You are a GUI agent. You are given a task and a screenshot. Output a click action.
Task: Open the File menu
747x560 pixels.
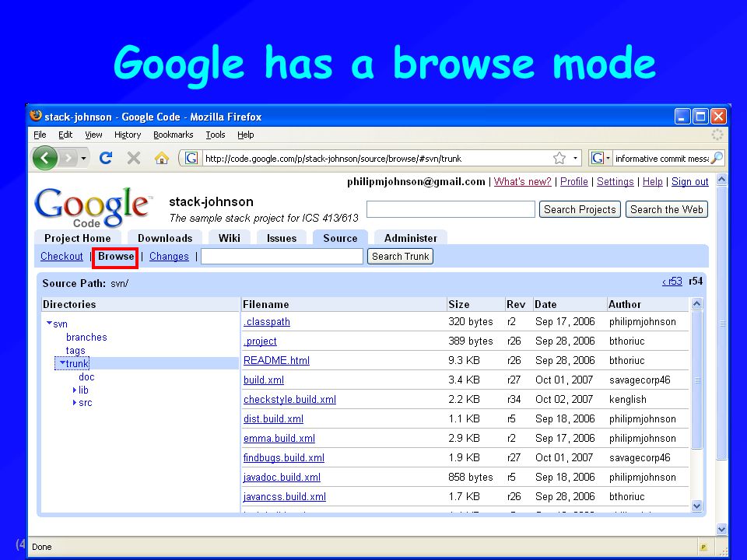[x=40, y=135]
